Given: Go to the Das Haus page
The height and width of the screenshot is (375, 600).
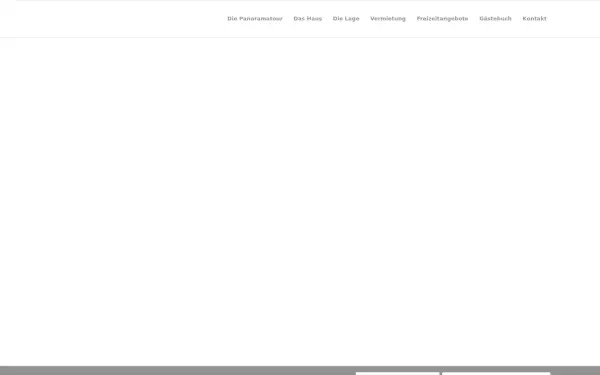Looking at the screenshot, I should click(308, 18).
